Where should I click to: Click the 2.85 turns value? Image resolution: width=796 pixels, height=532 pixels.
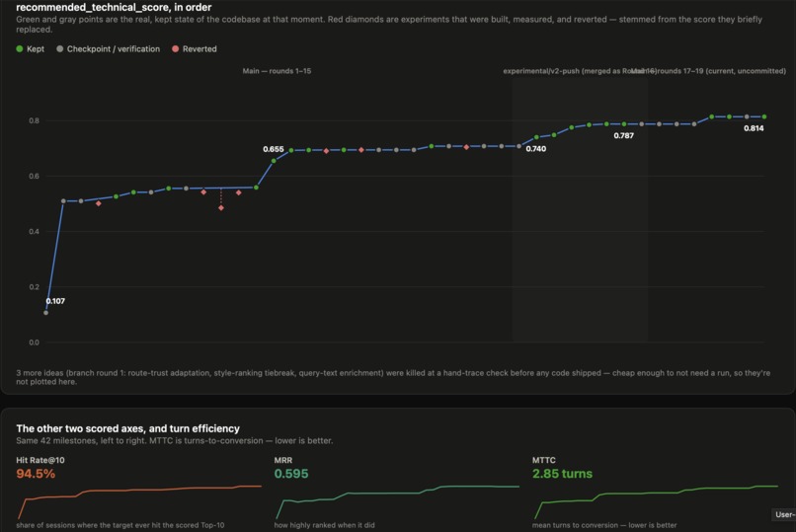point(562,474)
